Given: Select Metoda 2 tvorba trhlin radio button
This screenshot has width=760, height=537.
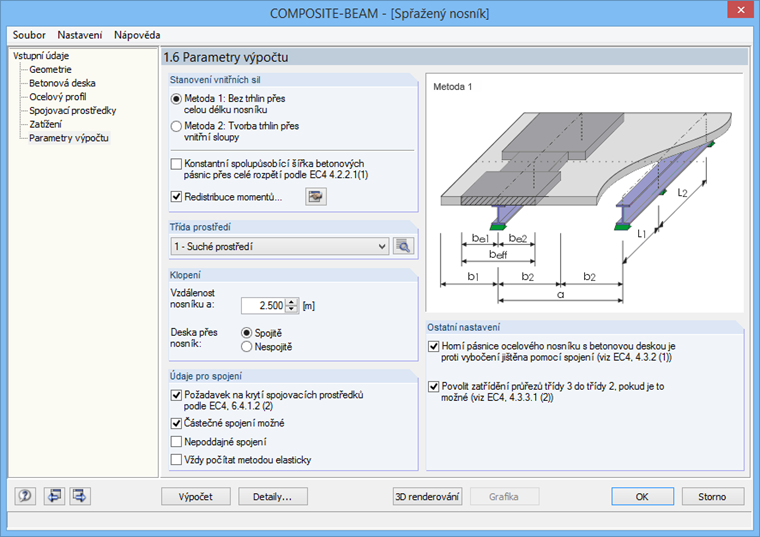Looking at the screenshot, I should (x=176, y=126).
